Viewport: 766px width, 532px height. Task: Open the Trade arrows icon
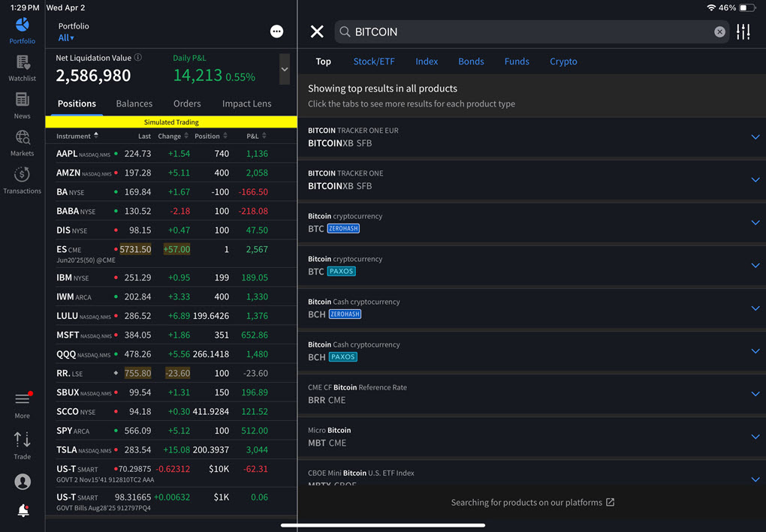click(x=23, y=440)
